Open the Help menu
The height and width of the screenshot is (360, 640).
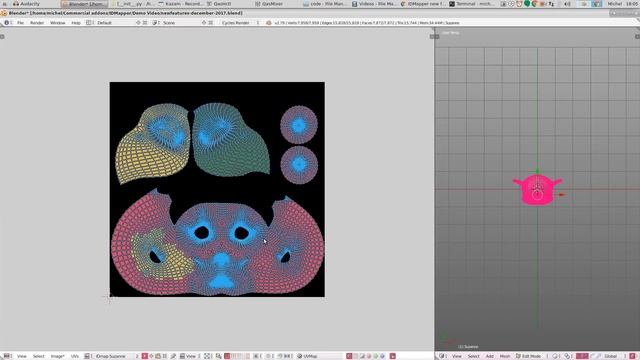76,23
